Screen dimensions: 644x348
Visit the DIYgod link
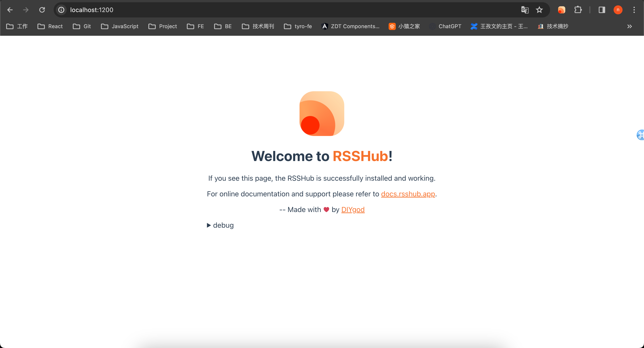353,210
